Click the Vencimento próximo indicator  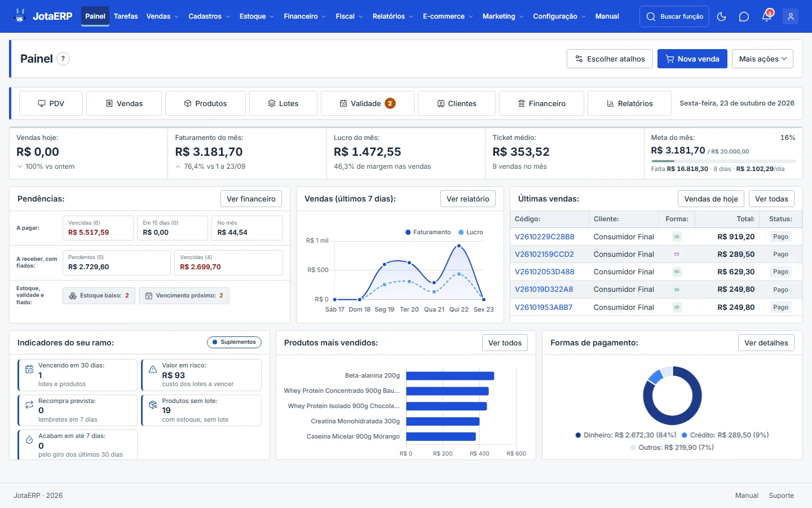coord(184,296)
